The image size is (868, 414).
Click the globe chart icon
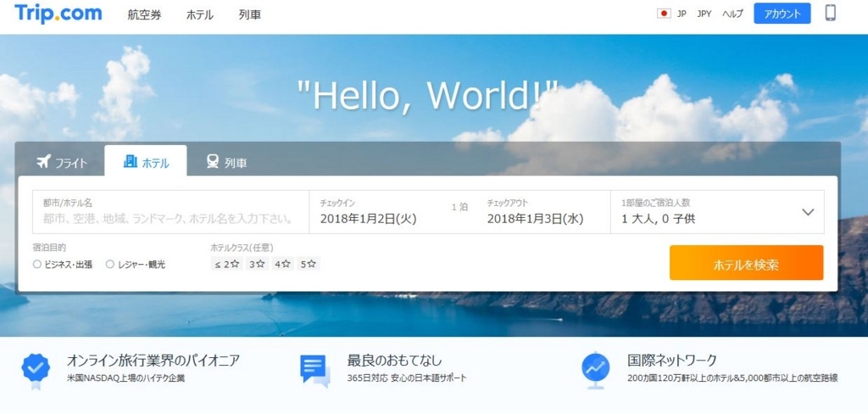[x=596, y=370]
